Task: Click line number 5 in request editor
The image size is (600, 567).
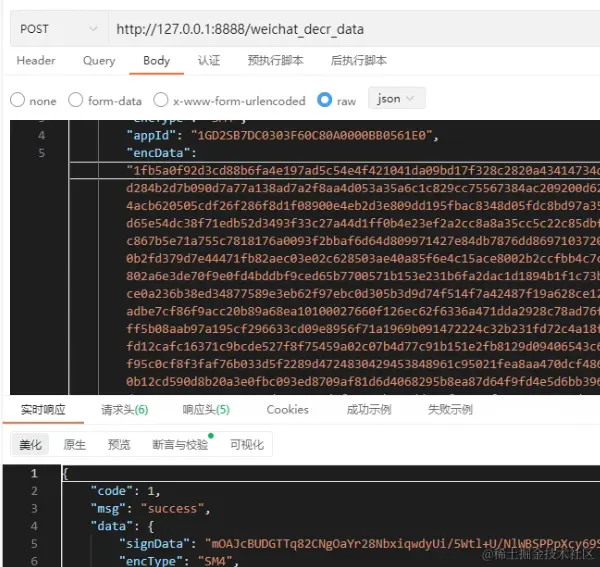Action: pos(42,153)
